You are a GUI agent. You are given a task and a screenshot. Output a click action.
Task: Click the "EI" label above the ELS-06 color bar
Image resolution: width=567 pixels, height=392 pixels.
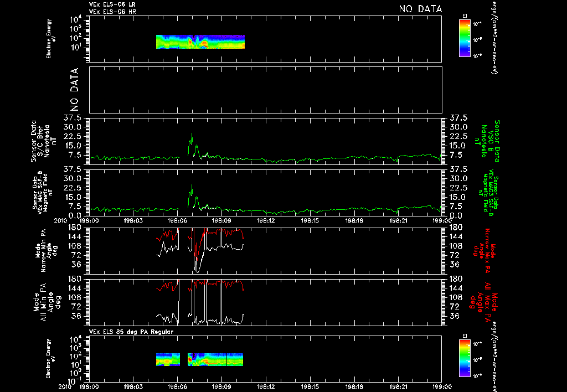pos(465,16)
